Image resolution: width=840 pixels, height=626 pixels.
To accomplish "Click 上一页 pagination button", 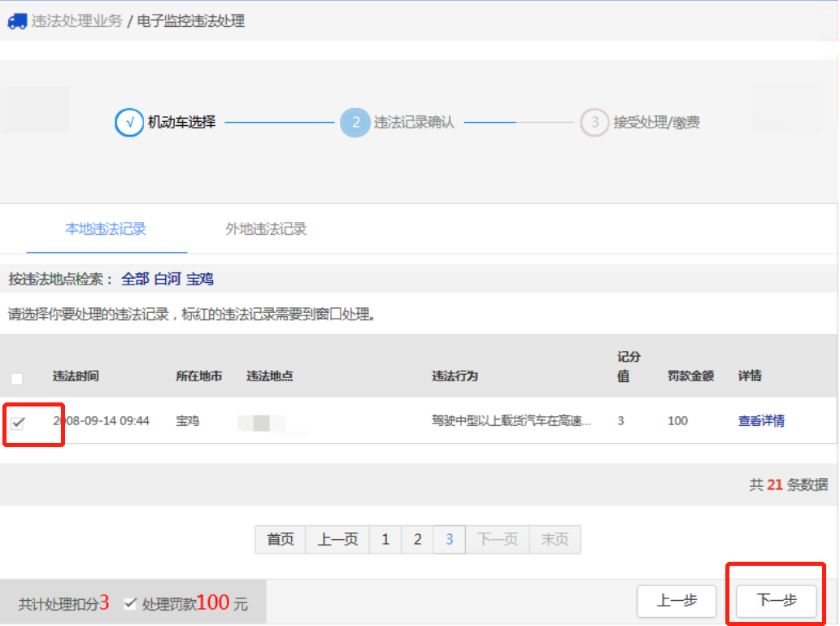I will (337, 540).
